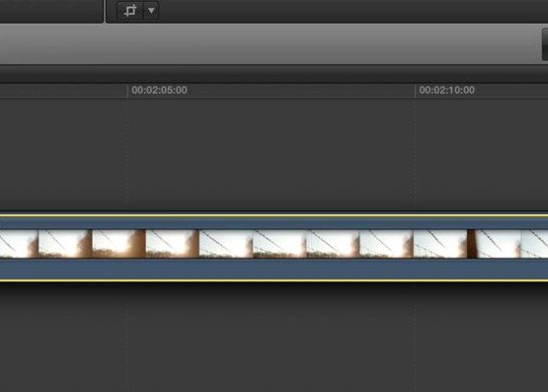The image size is (548, 392).
Task: Click the vertical panel divider left of Crop tool
Action: (105, 11)
